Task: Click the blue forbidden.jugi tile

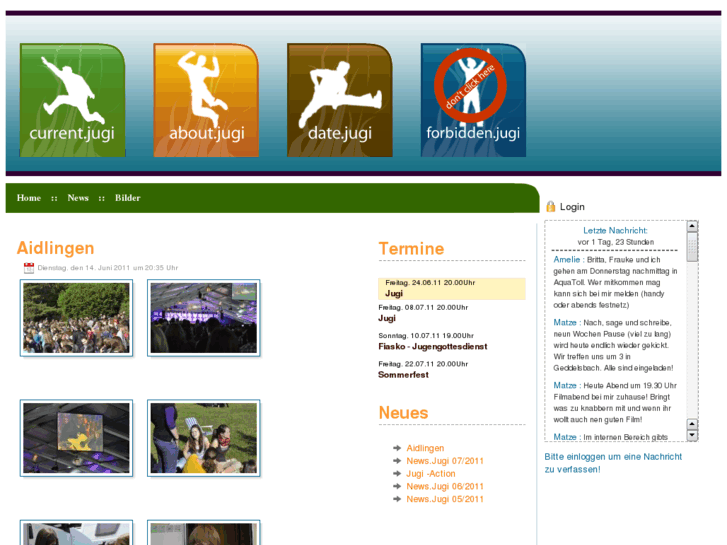Action: point(473,100)
